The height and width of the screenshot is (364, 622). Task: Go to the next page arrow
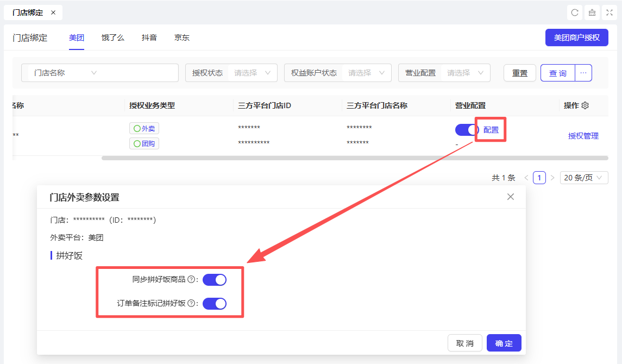(552, 178)
